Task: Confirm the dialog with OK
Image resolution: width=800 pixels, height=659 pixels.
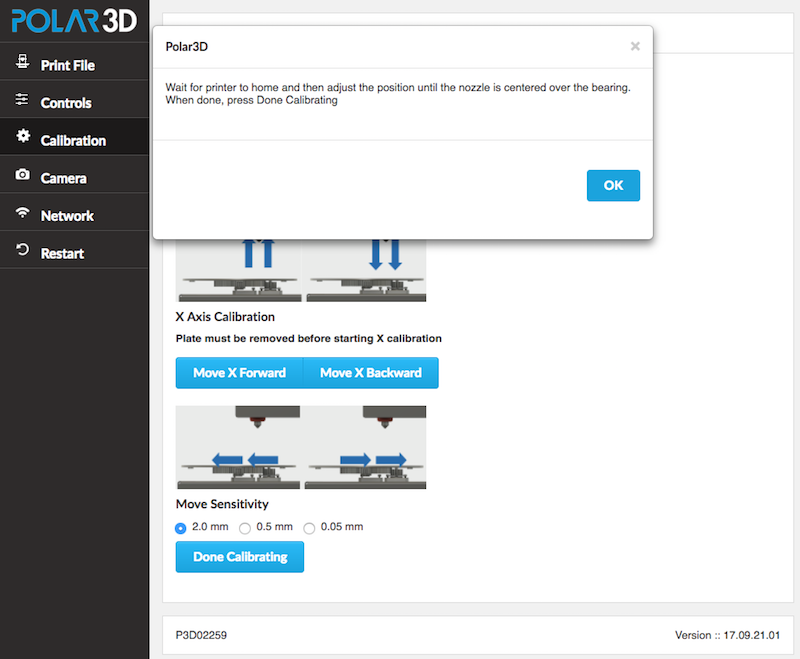Action: [x=613, y=186]
